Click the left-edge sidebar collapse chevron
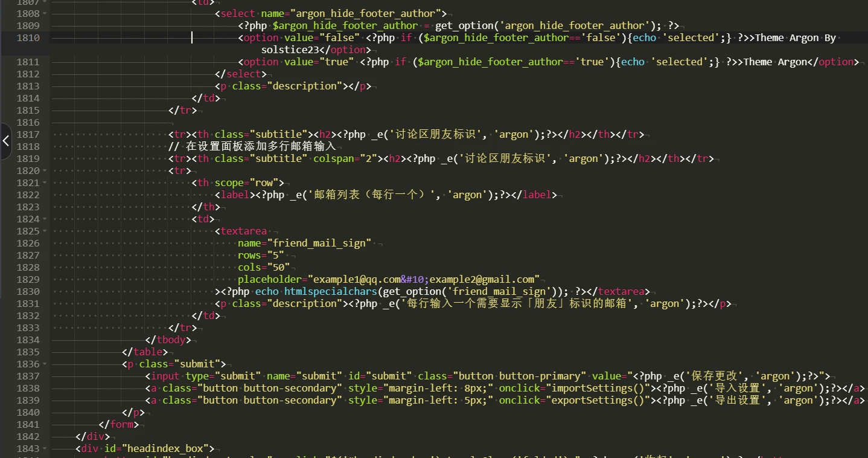This screenshot has width=868, height=458. (6, 141)
